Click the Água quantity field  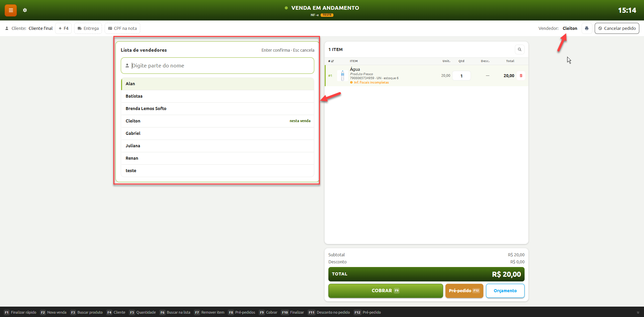[x=462, y=76]
